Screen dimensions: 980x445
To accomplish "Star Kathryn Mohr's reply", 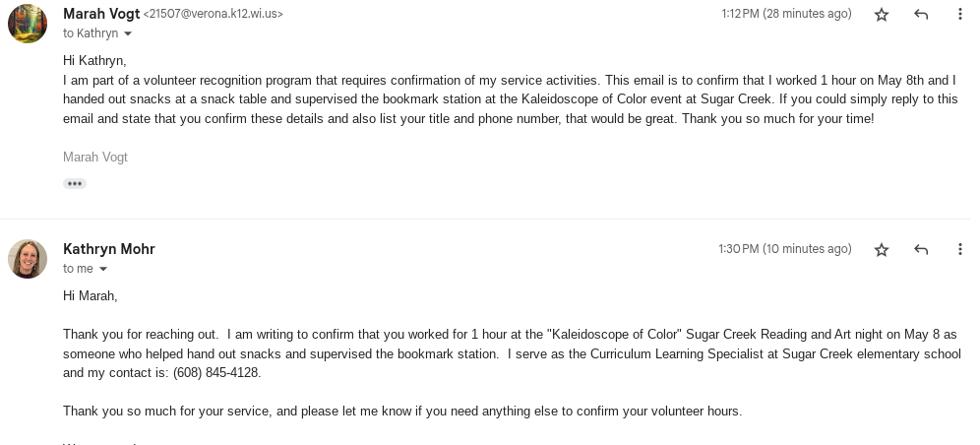I will tap(882, 250).
